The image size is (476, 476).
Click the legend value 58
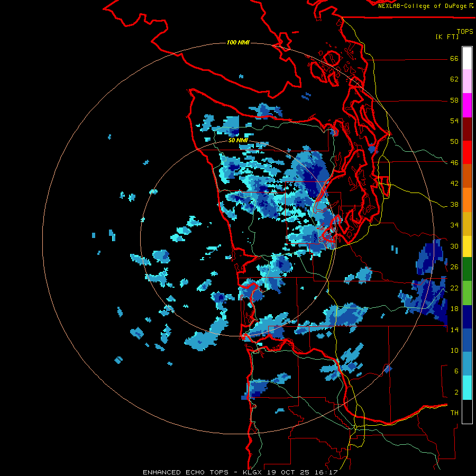(454, 100)
